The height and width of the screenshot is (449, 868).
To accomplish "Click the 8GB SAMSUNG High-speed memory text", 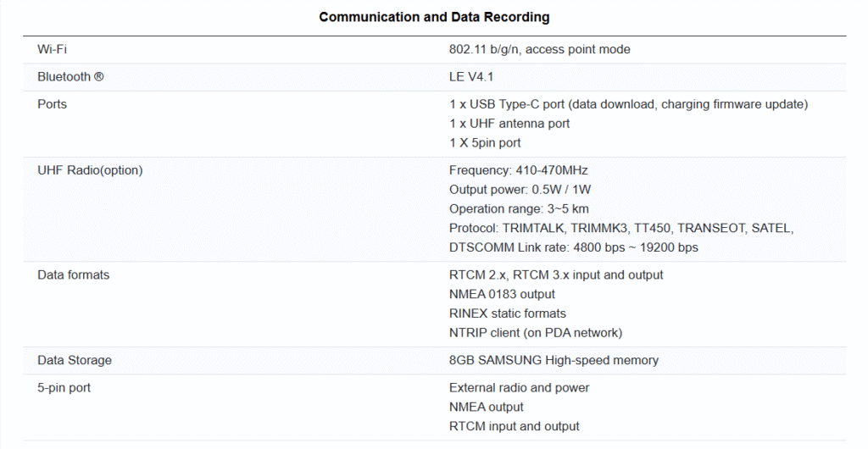I will point(554,360).
